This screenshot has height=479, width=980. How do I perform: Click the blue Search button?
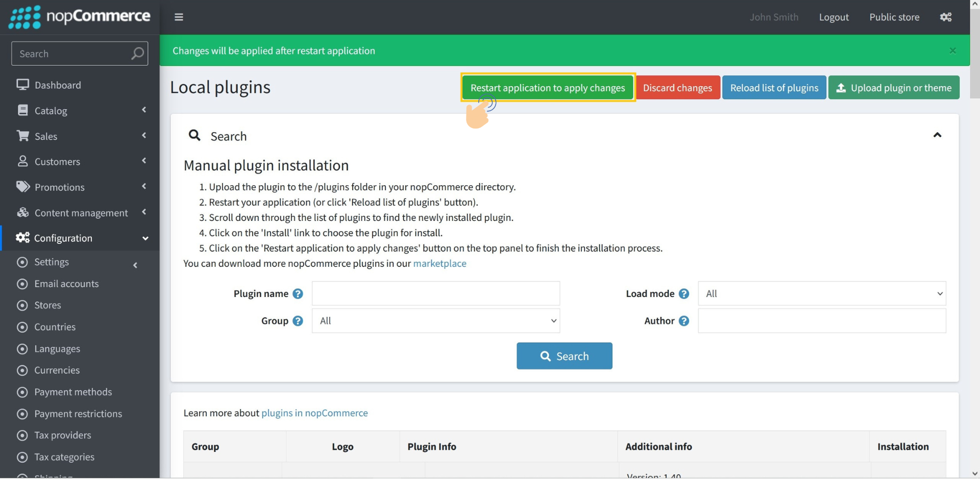click(564, 356)
